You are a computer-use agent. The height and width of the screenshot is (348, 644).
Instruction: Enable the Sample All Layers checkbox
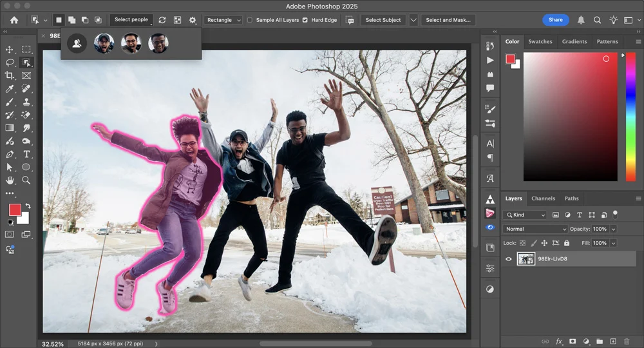(250, 20)
